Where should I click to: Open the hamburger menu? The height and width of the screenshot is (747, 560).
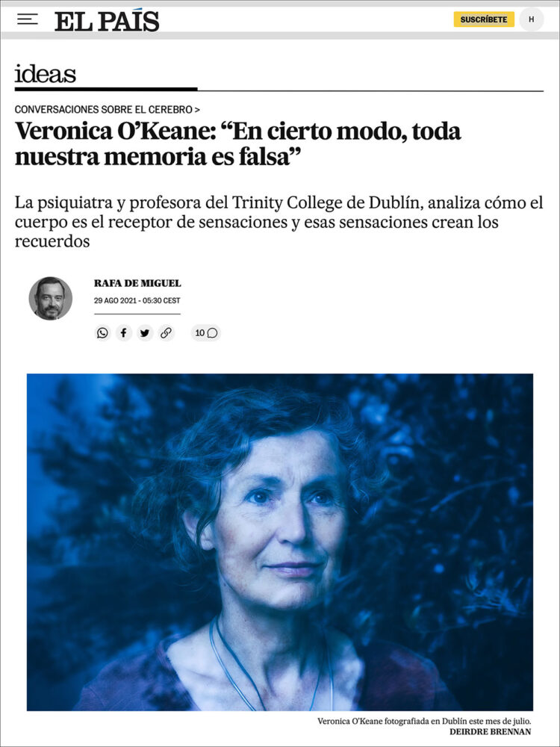click(x=27, y=19)
